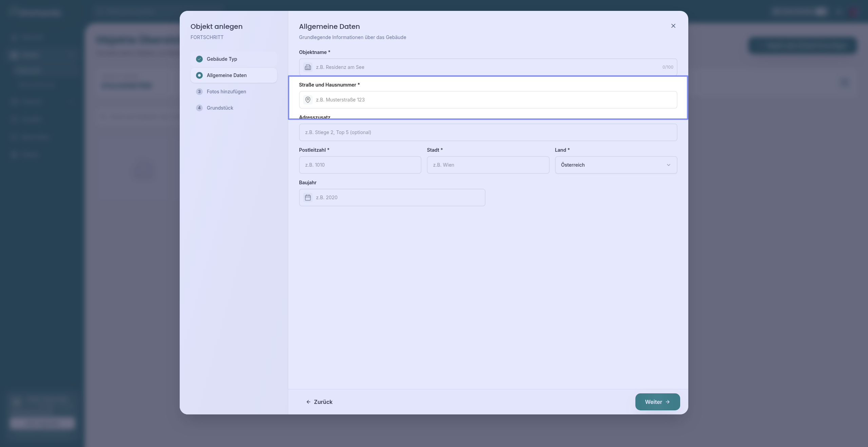Click the checkmark icon next to Gebäude Typ
Screen dimensions: 868x447
tap(199, 59)
